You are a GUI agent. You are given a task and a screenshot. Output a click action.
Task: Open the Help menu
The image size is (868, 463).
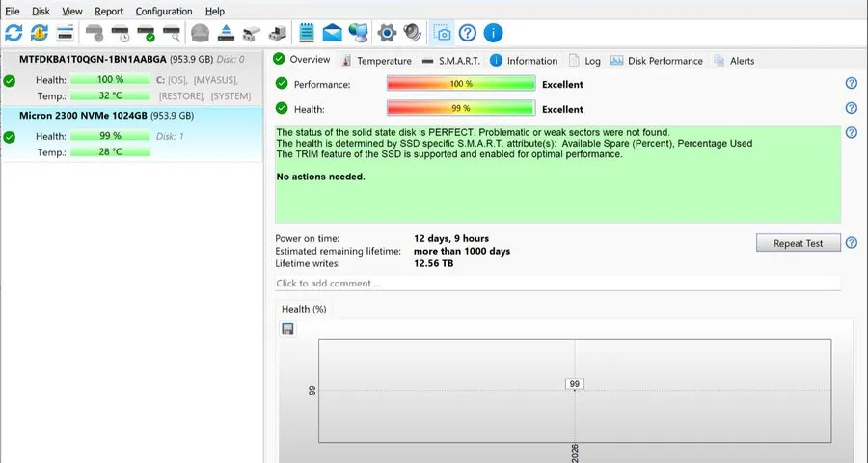click(215, 11)
